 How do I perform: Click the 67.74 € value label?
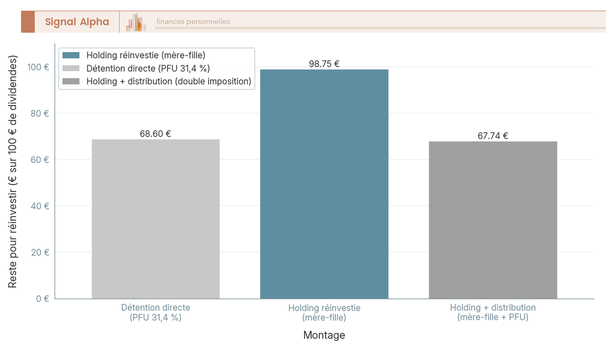493,136
